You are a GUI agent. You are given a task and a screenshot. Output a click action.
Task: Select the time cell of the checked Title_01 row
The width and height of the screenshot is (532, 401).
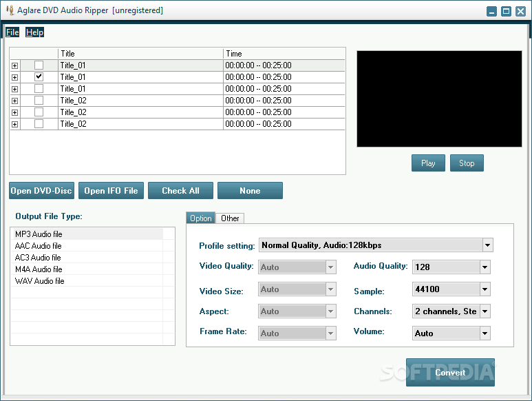pos(284,76)
